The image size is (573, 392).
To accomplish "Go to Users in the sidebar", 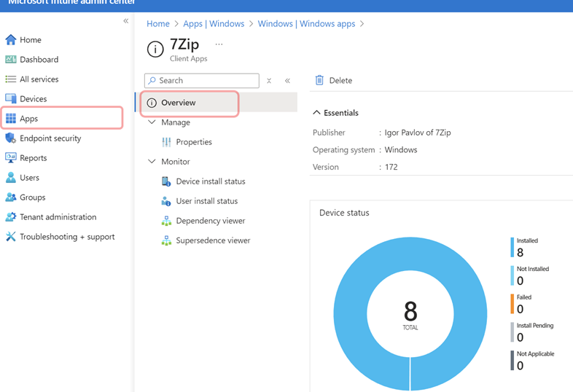I will (x=29, y=178).
